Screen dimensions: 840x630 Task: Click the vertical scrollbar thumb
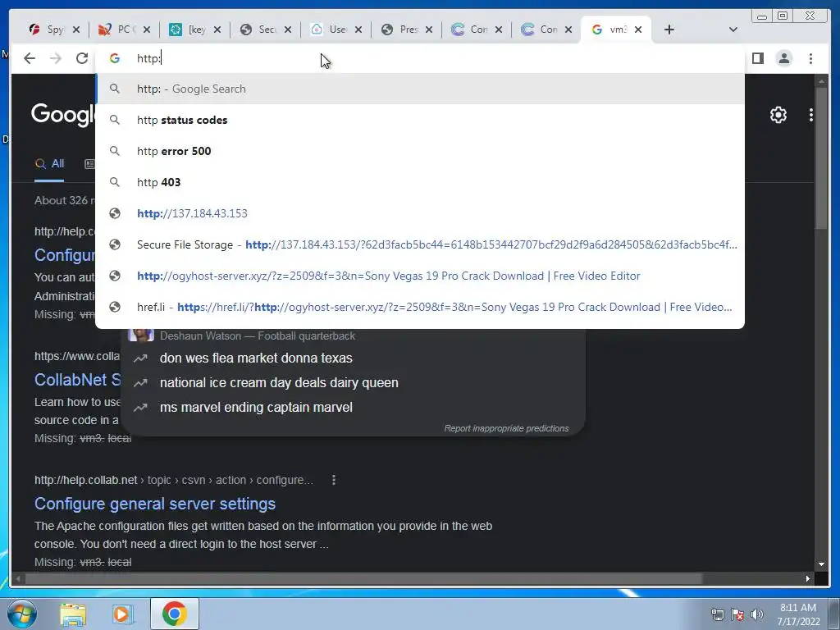click(821, 158)
